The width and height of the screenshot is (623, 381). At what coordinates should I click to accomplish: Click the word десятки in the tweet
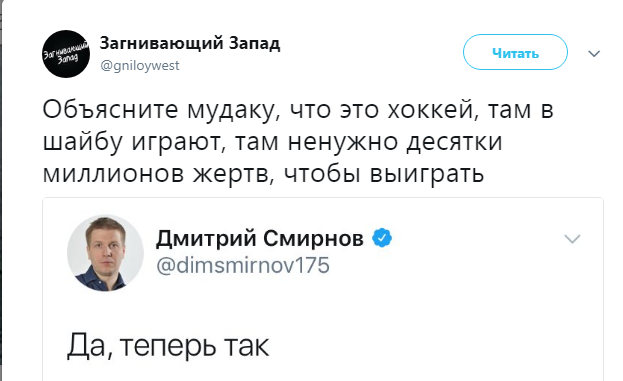coord(455,142)
